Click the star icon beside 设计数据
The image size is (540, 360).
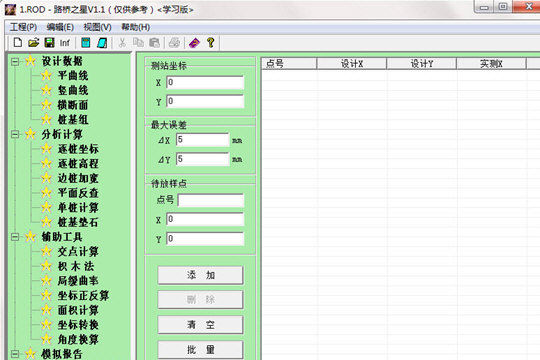click(x=30, y=61)
